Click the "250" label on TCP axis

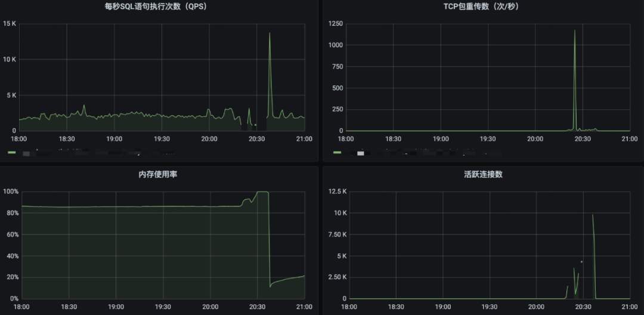[338, 109]
